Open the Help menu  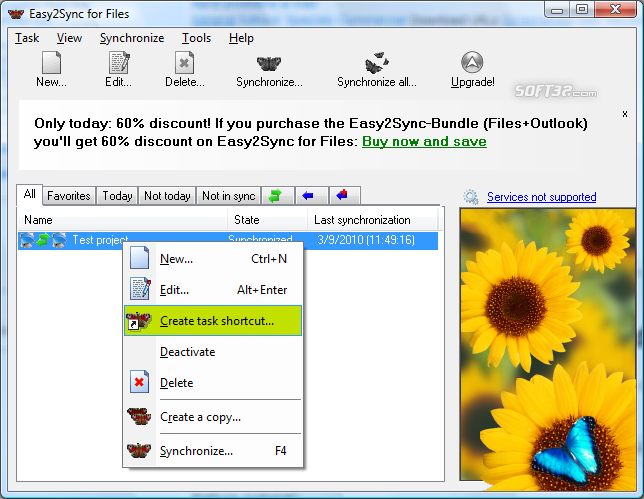pos(241,38)
